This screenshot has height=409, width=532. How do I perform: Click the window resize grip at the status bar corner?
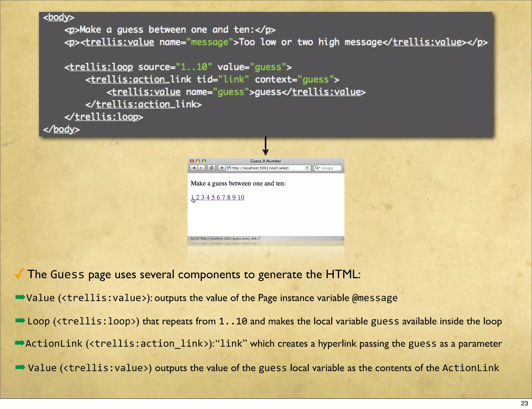tap(342, 239)
